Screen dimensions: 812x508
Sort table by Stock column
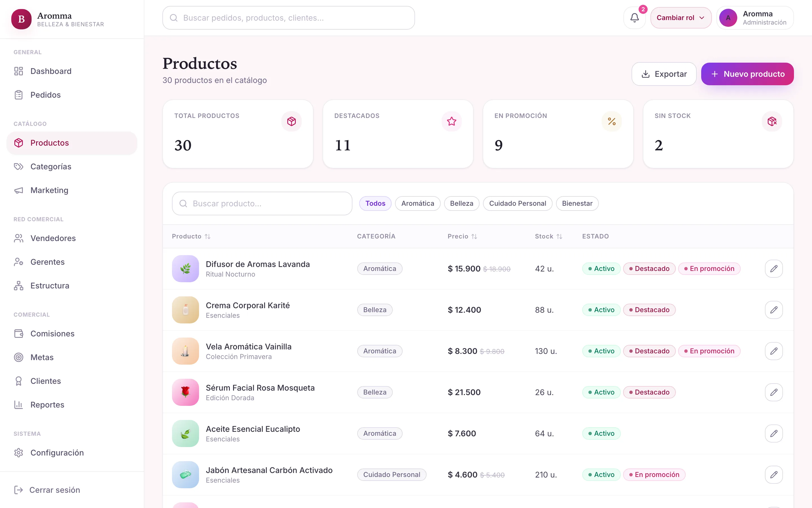548,237
